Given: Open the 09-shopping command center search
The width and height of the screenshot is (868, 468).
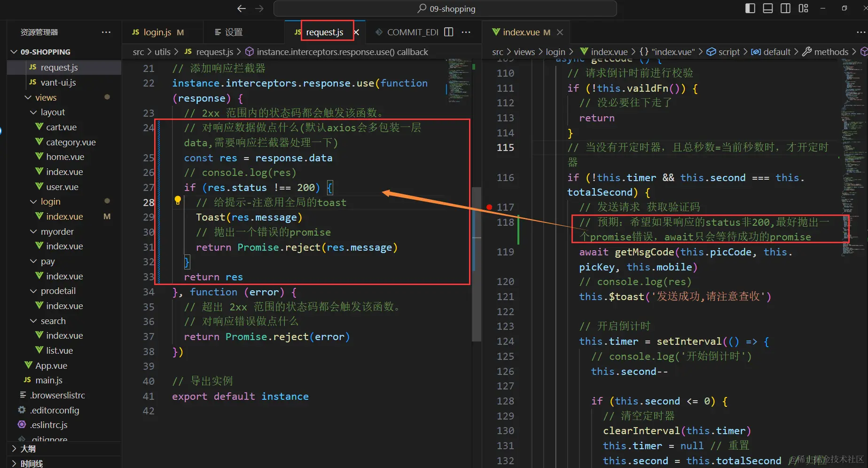Looking at the screenshot, I should click(x=445, y=8).
